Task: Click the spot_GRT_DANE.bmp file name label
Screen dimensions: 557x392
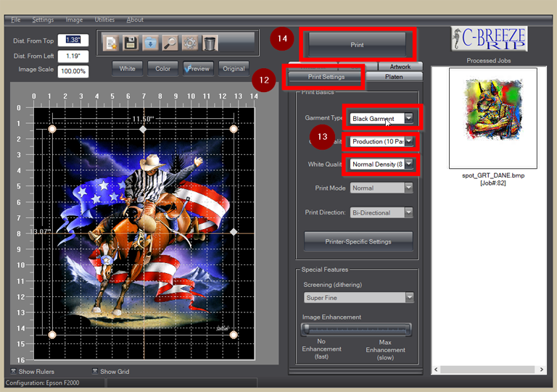Action: (x=493, y=175)
